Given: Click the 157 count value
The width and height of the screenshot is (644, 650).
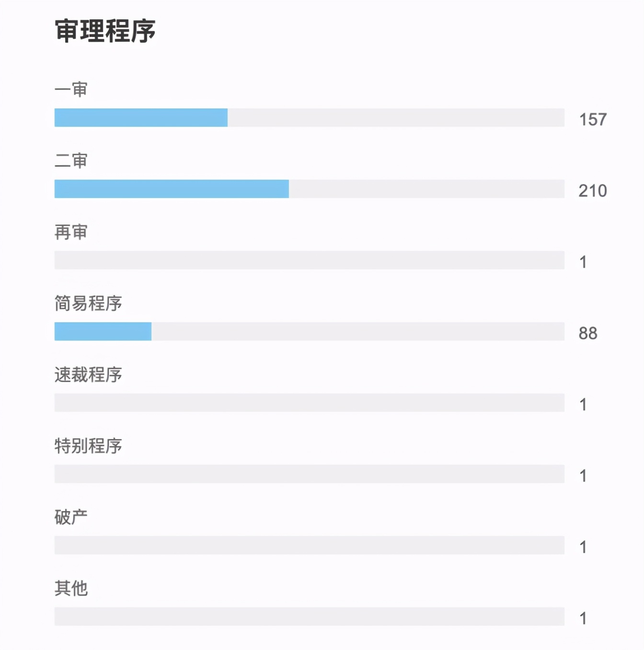Looking at the screenshot, I should pos(593,119).
